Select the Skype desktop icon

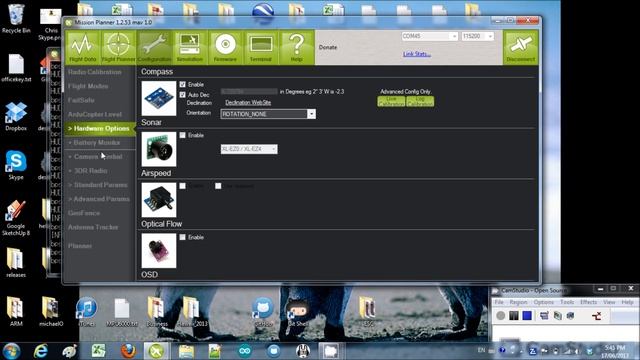tap(16, 165)
